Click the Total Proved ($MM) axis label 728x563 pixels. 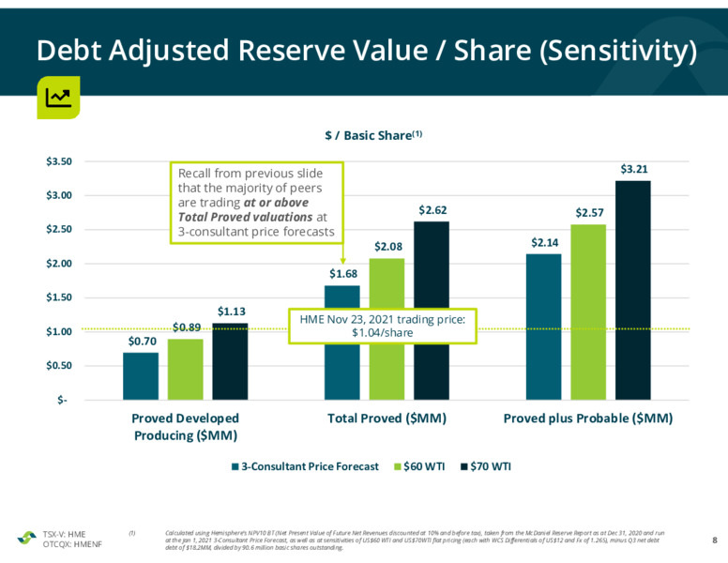(x=387, y=418)
